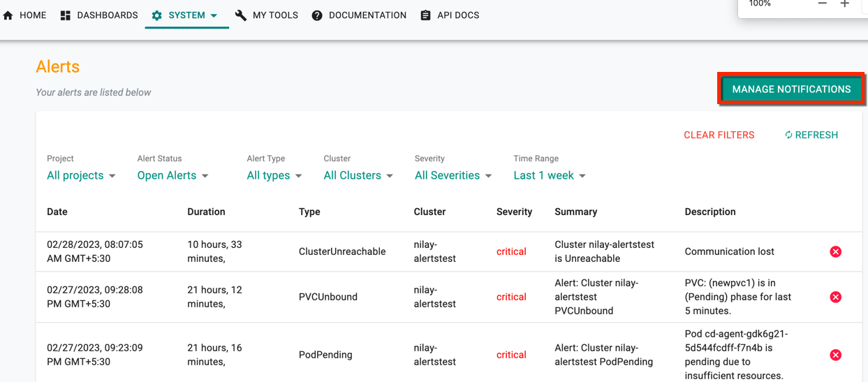The height and width of the screenshot is (382, 868).
Task: Open the All Clusters dropdown
Action: [x=358, y=175]
